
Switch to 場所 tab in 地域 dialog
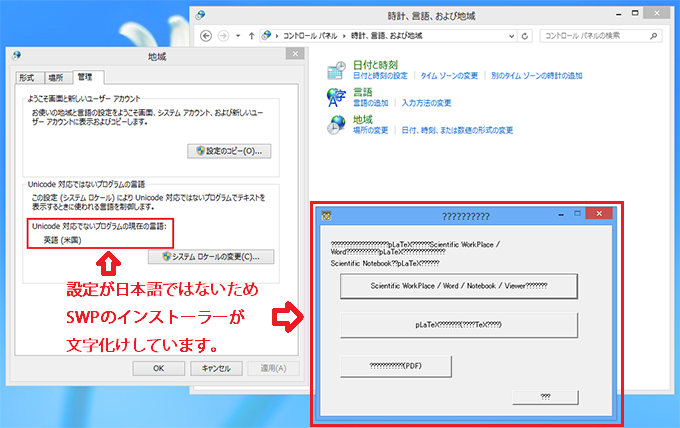[56, 78]
